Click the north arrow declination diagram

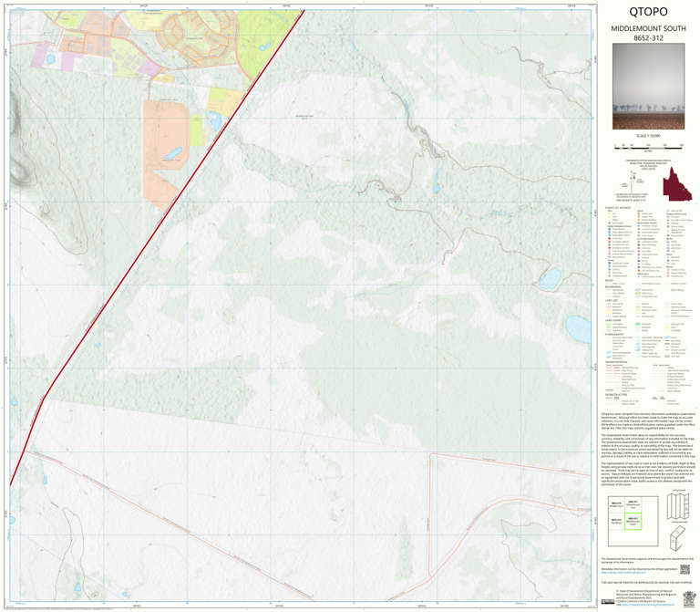tap(633, 181)
